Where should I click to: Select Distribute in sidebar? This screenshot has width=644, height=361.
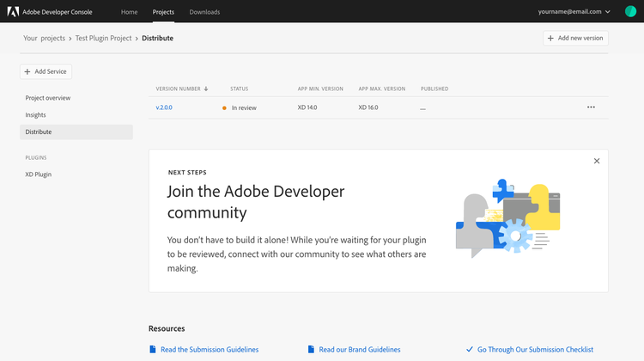[76, 132]
